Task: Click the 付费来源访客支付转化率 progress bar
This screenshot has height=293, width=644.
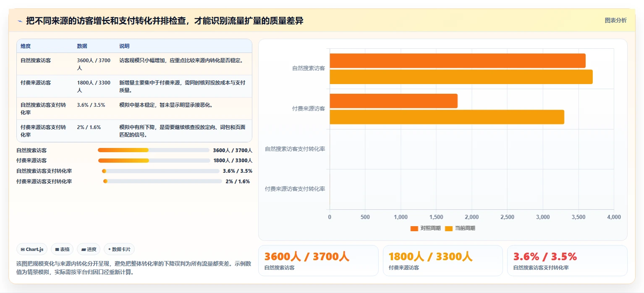Action: click(162, 181)
